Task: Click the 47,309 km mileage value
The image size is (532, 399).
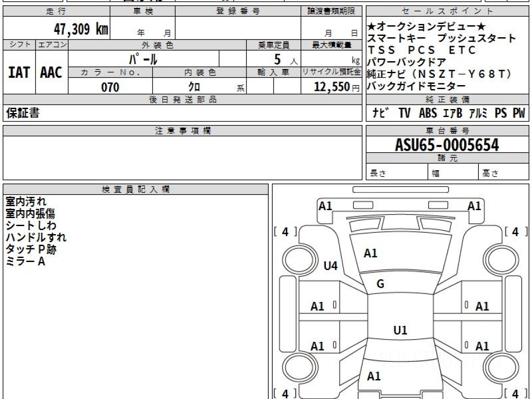Action: click(81, 29)
